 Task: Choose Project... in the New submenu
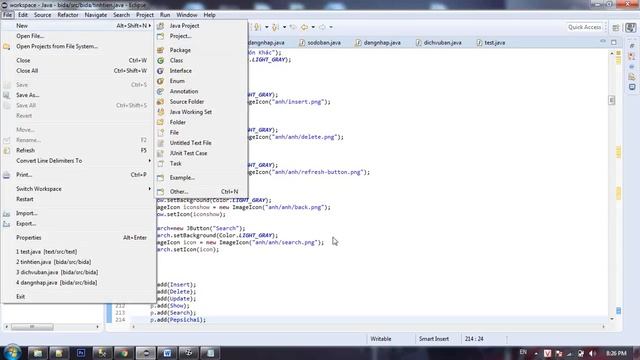[180, 36]
